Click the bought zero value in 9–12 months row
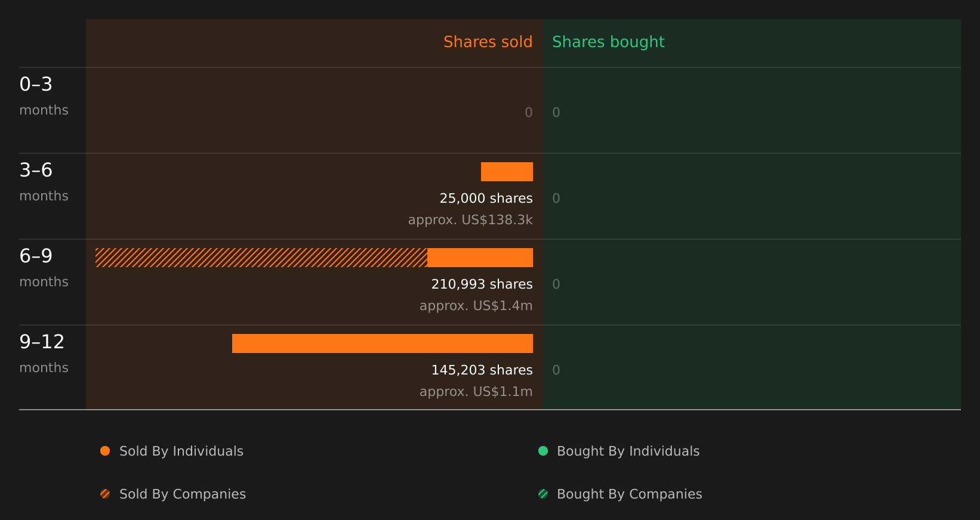Image resolution: width=980 pixels, height=520 pixels. (x=556, y=370)
